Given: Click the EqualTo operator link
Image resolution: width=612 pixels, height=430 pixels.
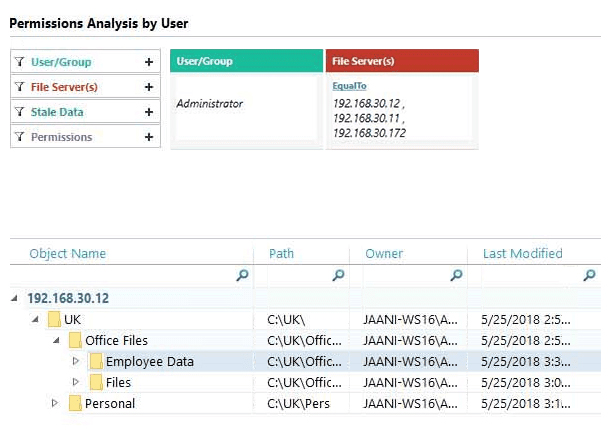Looking at the screenshot, I should click(x=349, y=86).
